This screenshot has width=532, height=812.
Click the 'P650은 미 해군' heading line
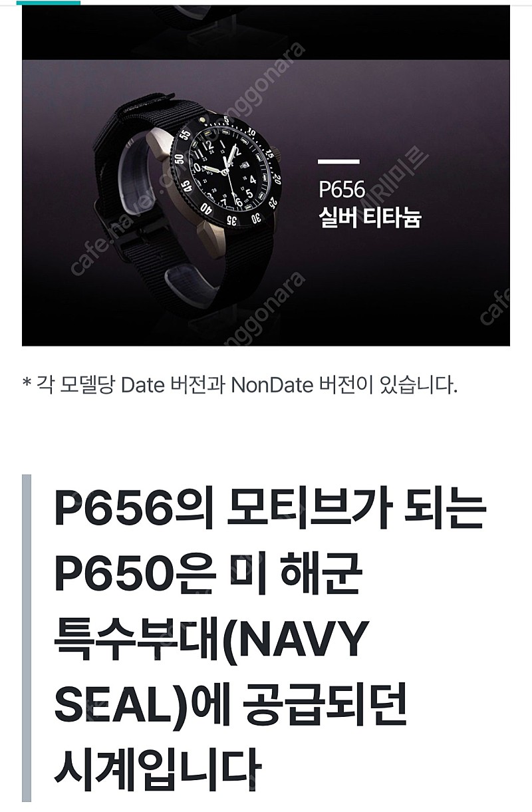tap(207, 577)
